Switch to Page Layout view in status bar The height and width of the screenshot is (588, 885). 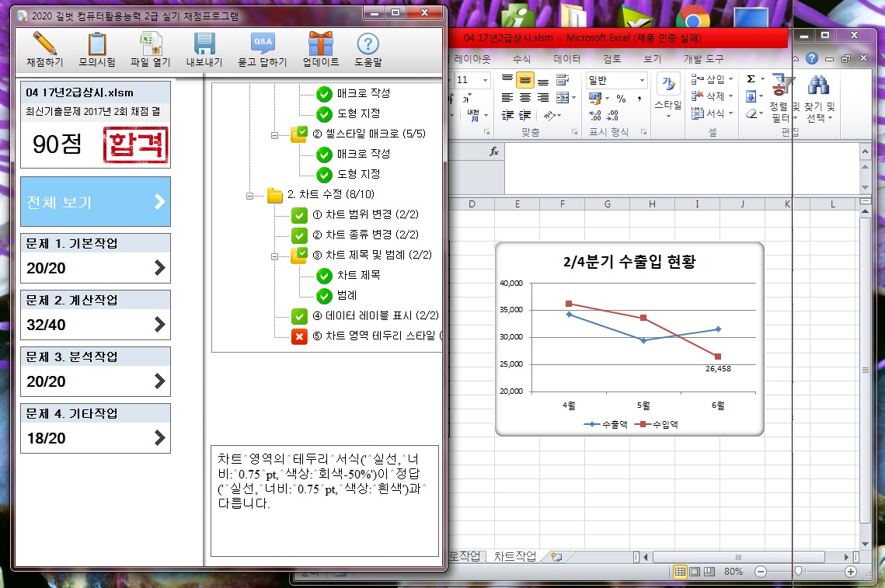[x=694, y=572]
